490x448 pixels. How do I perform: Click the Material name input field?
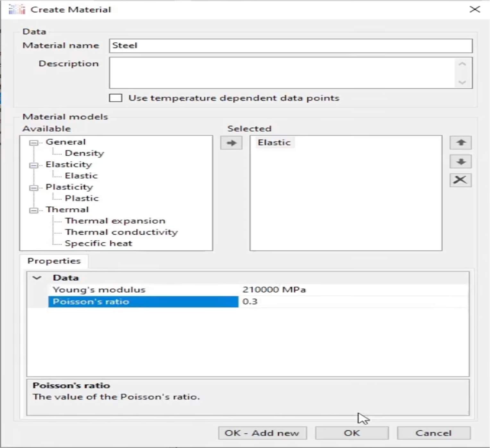point(291,46)
